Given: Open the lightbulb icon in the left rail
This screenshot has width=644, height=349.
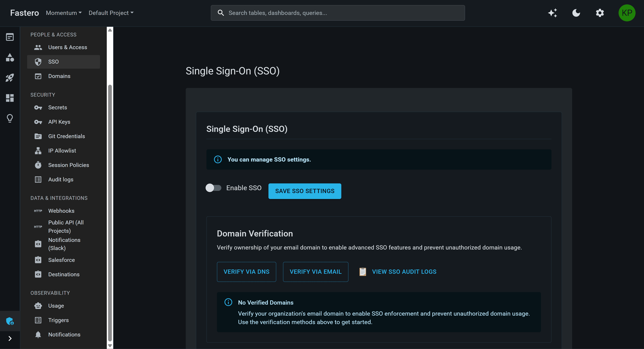Looking at the screenshot, I should [10, 118].
